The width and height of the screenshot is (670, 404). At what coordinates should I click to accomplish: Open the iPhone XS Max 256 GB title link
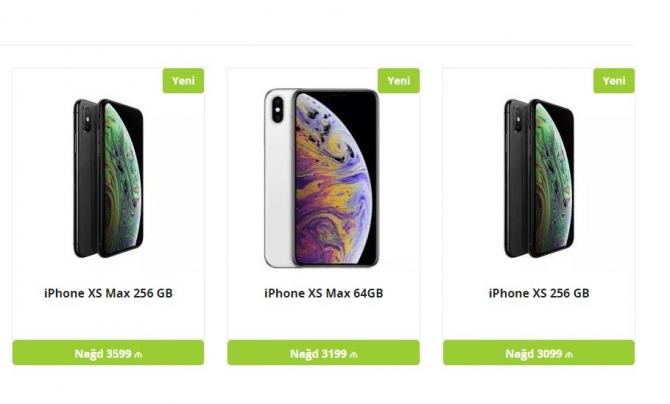click(x=109, y=293)
